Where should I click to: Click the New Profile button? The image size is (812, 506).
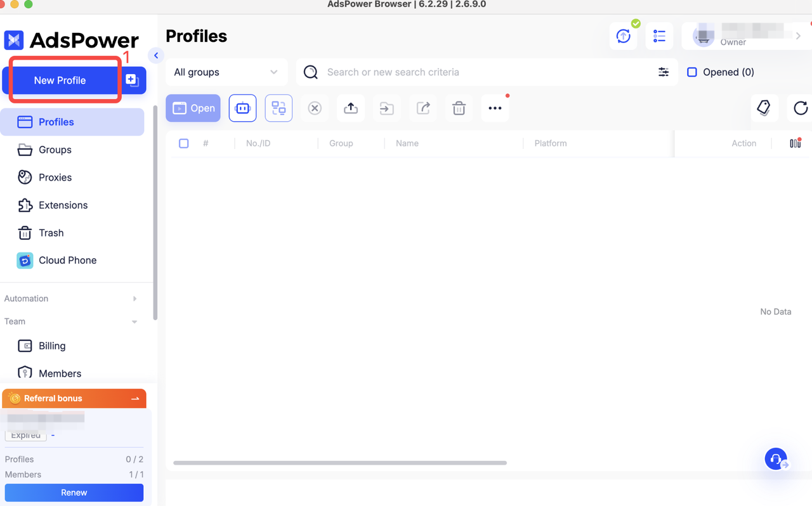[60, 81]
